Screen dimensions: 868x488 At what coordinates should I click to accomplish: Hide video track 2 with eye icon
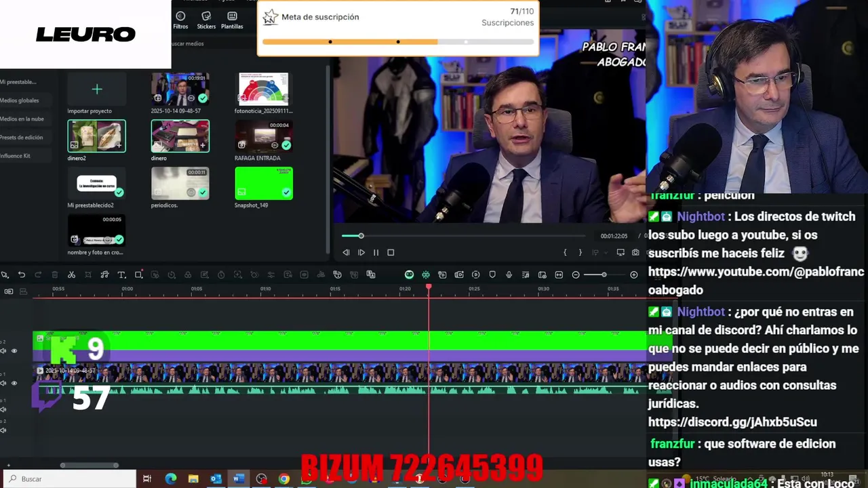(14, 350)
